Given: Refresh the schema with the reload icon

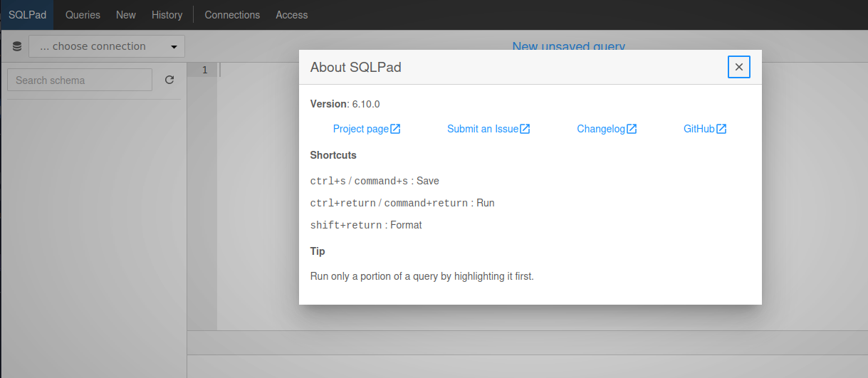Looking at the screenshot, I should click(169, 80).
